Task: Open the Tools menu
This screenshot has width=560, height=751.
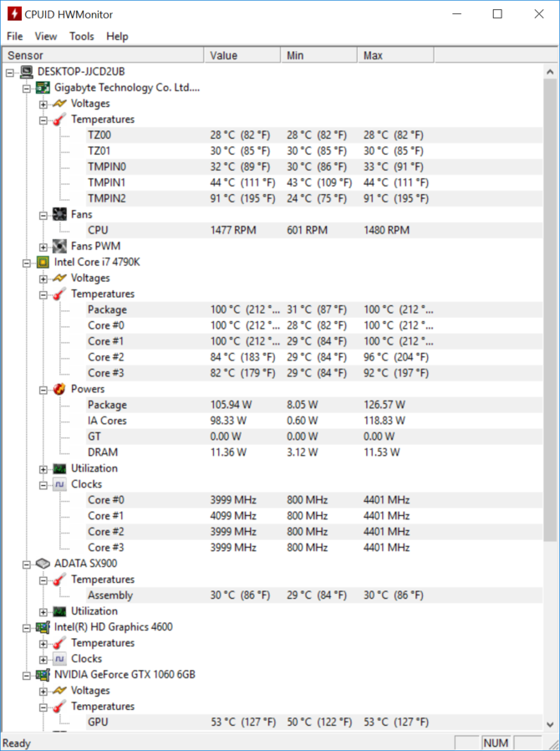Action: coord(81,37)
